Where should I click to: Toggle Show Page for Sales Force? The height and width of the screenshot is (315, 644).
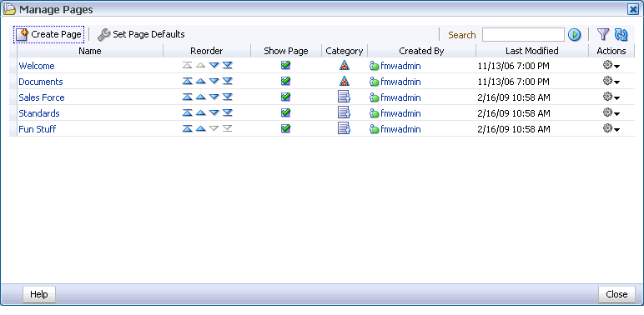(x=286, y=97)
